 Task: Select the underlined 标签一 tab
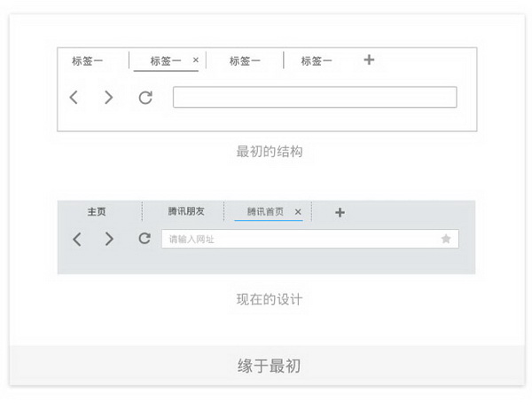click(166, 61)
